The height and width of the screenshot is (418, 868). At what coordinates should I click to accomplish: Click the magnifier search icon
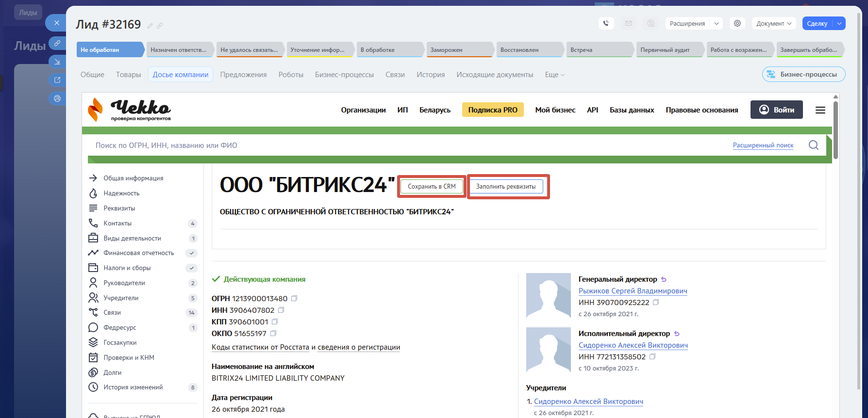(x=814, y=145)
